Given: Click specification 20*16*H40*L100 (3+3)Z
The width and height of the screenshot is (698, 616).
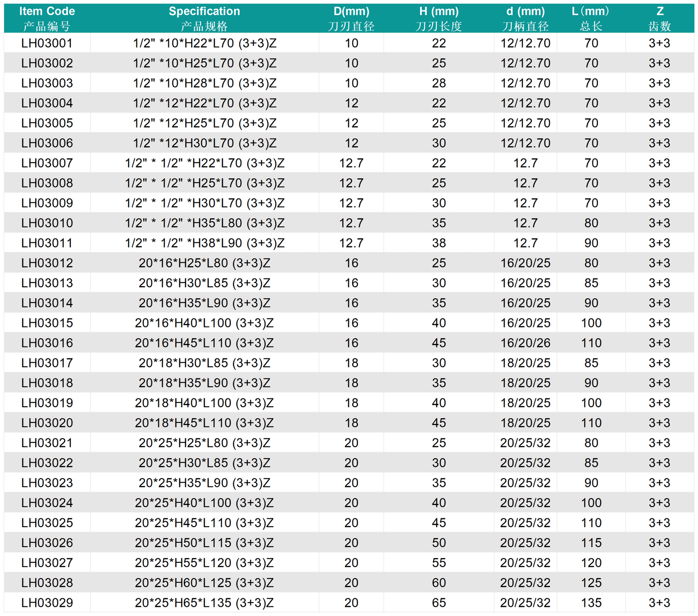Looking at the screenshot, I should pyautogui.click(x=204, y=323).
